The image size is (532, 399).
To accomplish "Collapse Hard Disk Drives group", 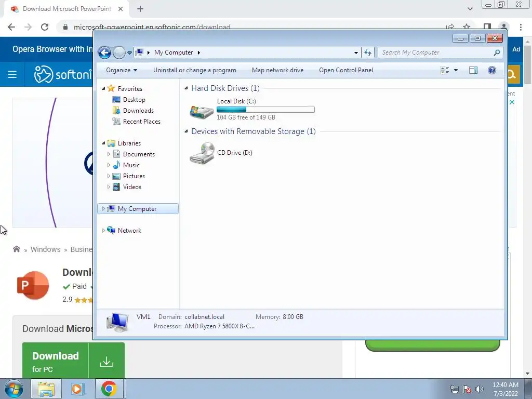I will [187, 88].
